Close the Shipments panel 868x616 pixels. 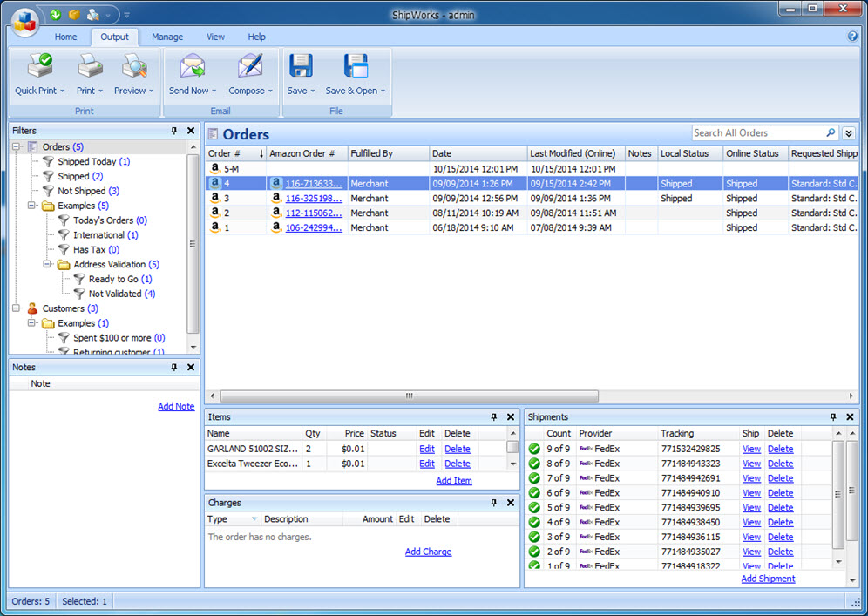pos(851,416)
